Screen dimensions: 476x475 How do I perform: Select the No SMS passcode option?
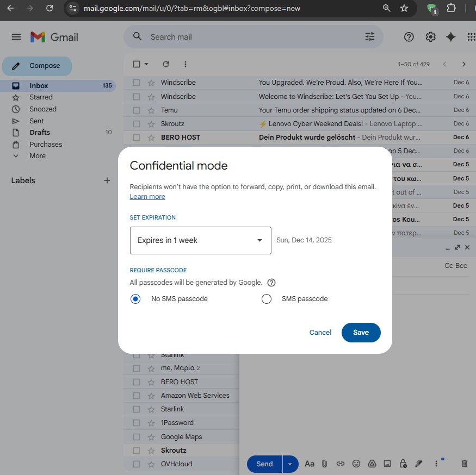tap(135, 299)
